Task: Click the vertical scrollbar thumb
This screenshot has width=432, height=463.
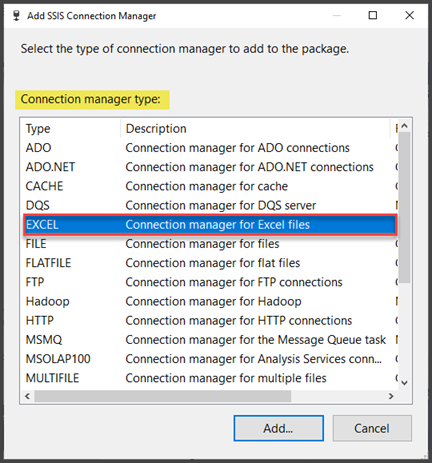Action: click(405, 208)
